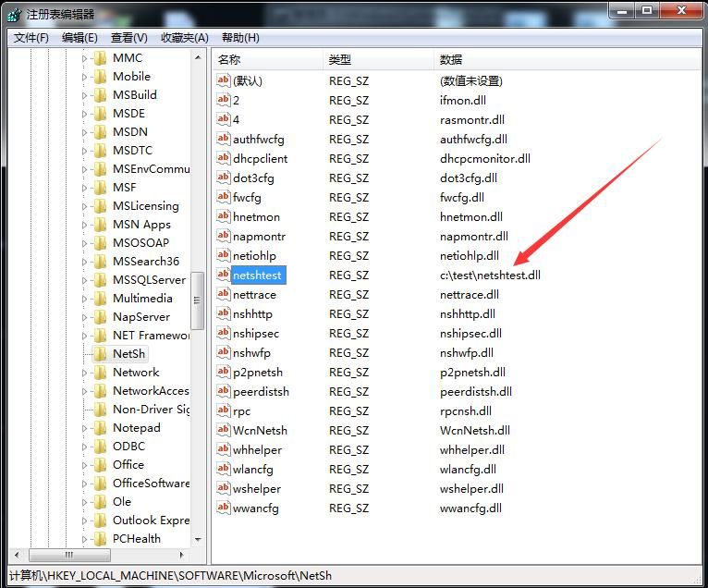Click the folder icon next to MSSQLServer
Screen dimensions: 708x588
pyautogui.click(x=100, y=279)
